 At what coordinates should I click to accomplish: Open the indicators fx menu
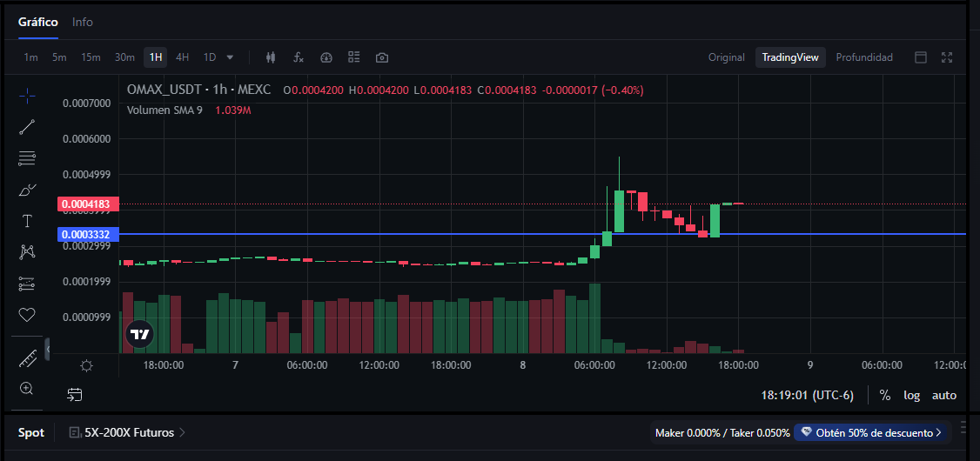(x=299, y=57)
